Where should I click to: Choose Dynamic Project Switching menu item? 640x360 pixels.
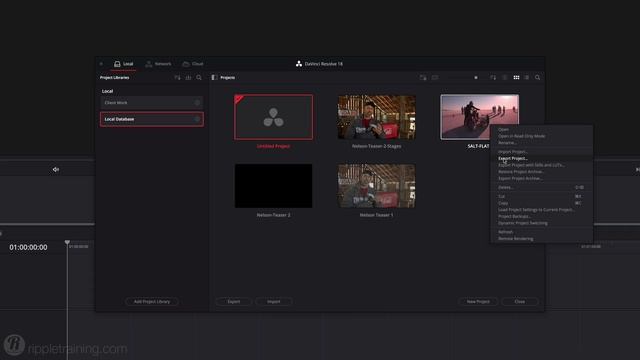point(541,223)
